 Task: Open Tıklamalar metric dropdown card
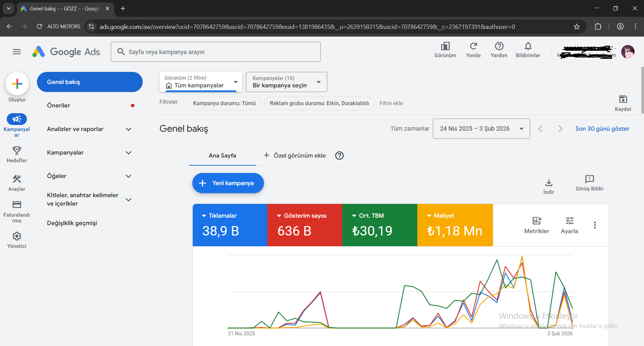[230, 225]
